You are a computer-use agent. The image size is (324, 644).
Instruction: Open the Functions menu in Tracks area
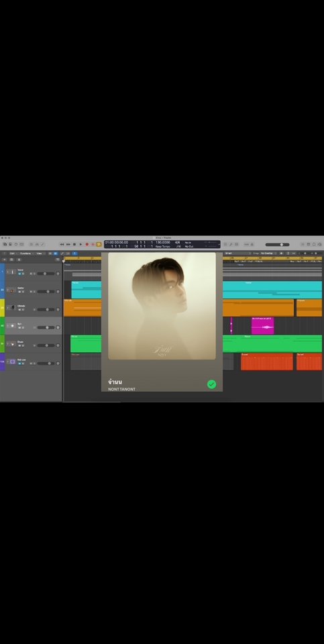click(x=26, y=254)
